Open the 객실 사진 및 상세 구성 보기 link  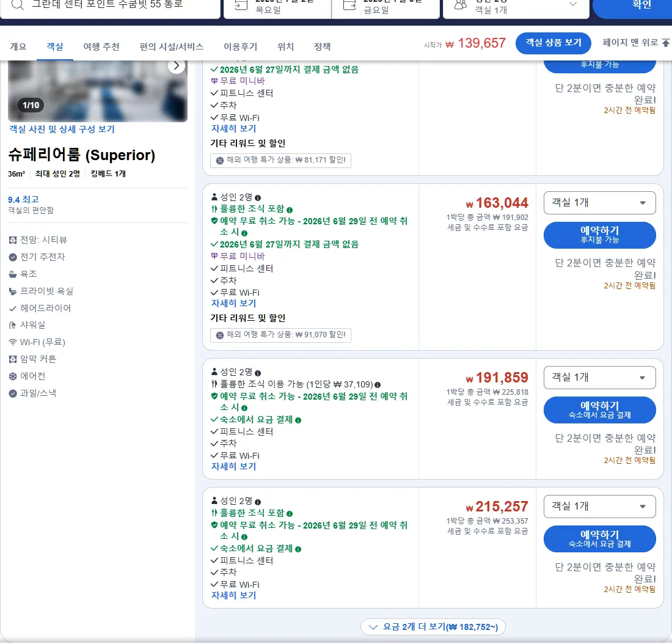coord(62,130)
